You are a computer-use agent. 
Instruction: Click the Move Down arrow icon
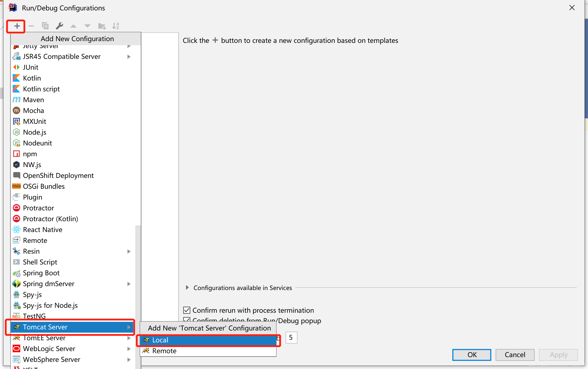(87, 26)
